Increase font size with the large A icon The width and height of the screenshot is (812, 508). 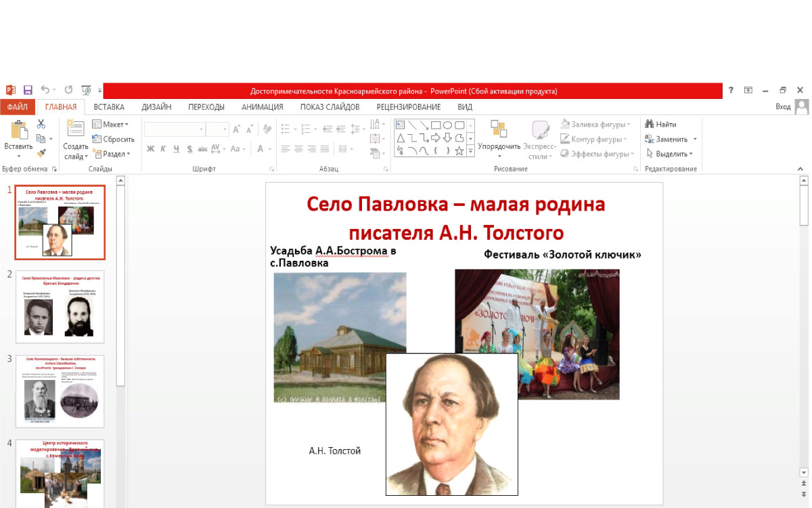pyautogui.click(x=236, y=129)
